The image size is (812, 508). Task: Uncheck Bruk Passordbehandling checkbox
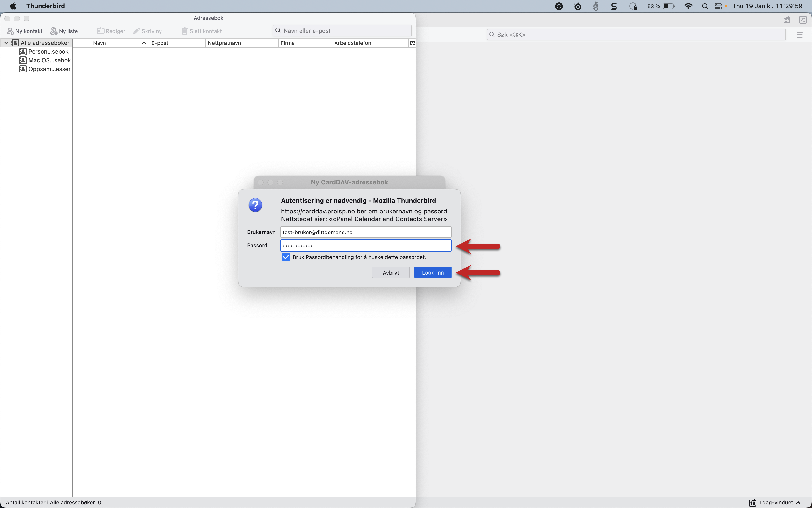[x=286, y=257]
